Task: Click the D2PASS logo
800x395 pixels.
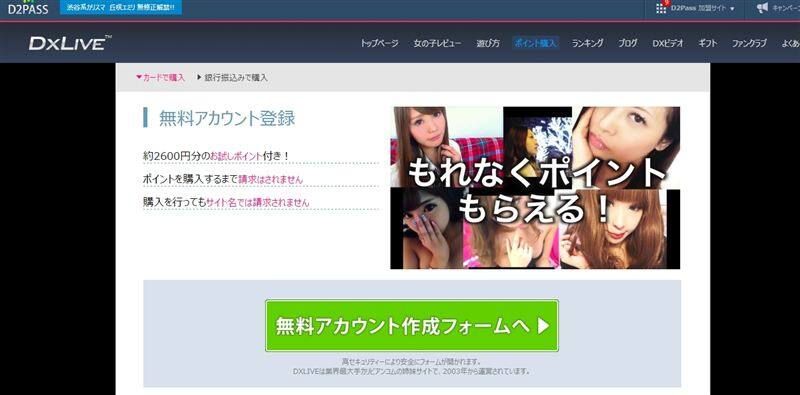Action: 28,7
